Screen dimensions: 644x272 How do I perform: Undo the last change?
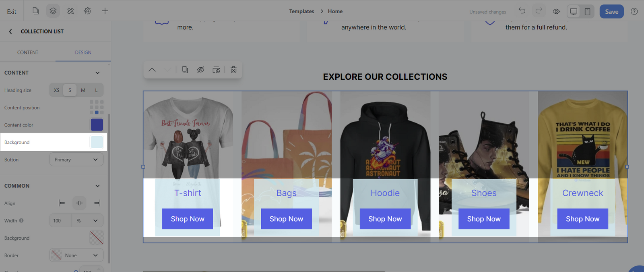pos(522,11)
